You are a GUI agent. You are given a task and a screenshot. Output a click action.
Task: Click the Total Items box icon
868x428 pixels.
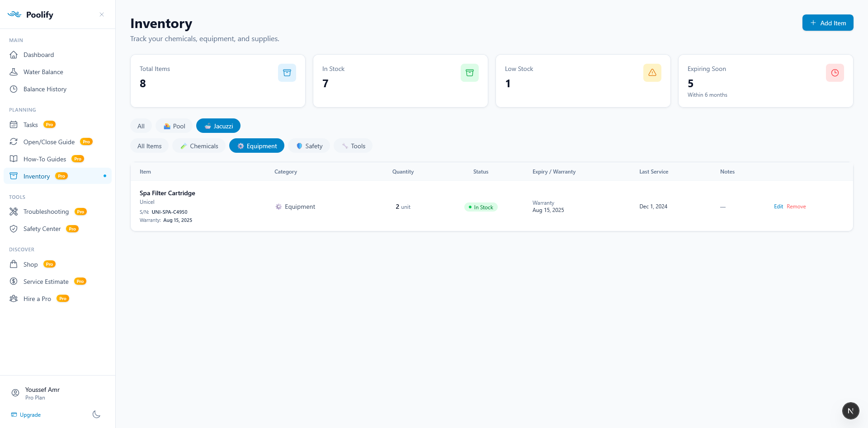(x=287, y=73)
